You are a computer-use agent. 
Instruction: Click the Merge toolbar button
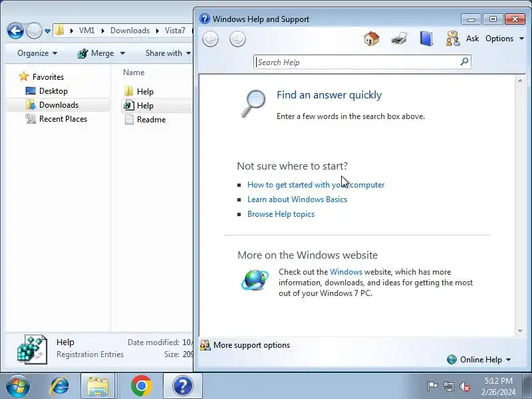tap(96, 53)
